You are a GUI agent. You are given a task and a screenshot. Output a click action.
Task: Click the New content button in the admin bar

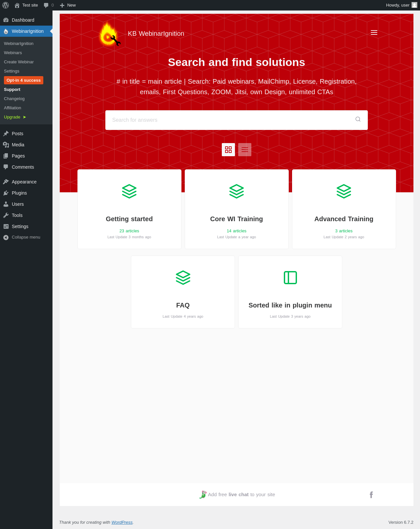click(68, 5)
